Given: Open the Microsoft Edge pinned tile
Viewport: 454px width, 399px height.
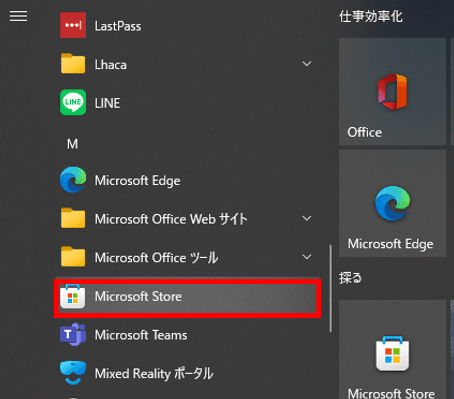Looking at the screenshot, I should [392, 203].
